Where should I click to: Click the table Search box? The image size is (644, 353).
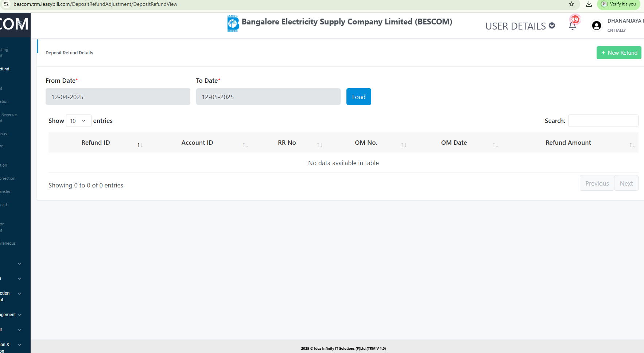click(x=603, y=121)
